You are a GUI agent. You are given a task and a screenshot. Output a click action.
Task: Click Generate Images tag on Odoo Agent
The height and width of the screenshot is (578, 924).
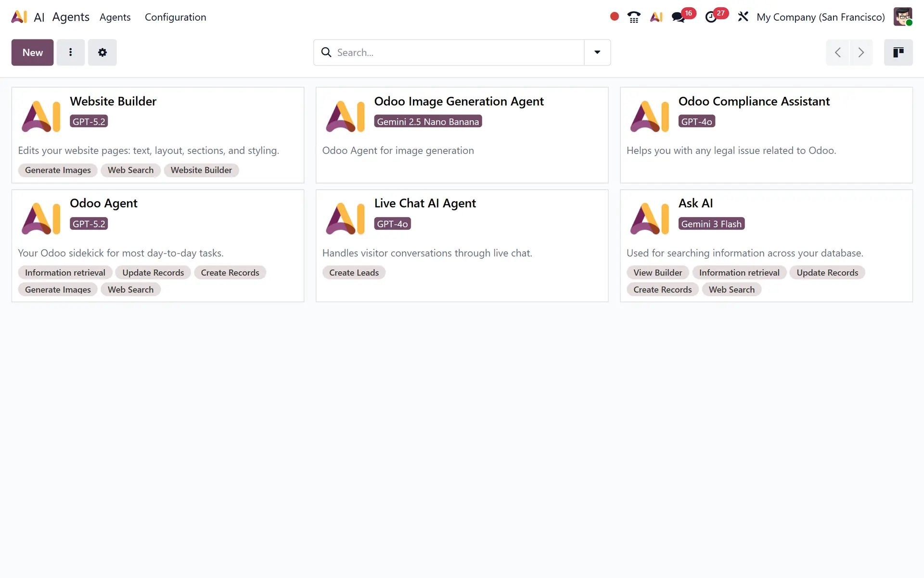tap(58, 289)
